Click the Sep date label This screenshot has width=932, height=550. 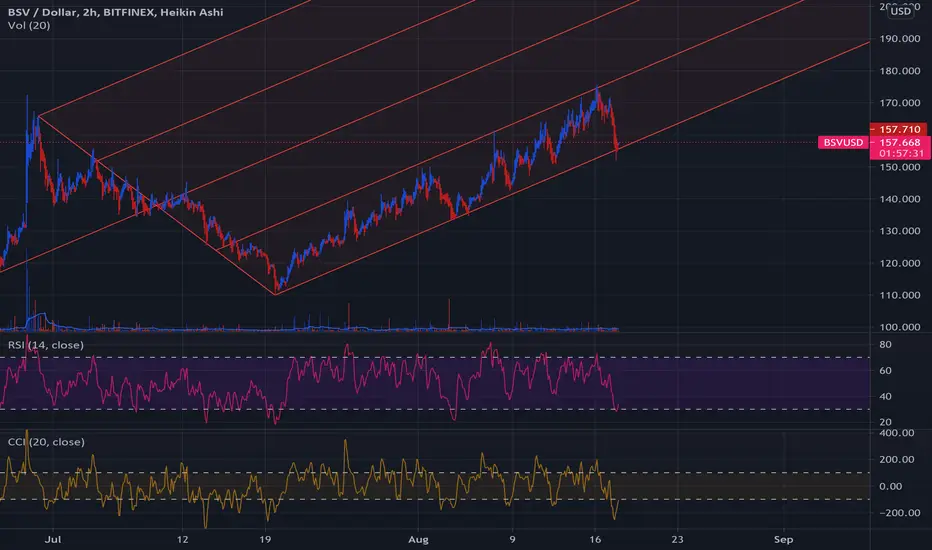[783, 540]
